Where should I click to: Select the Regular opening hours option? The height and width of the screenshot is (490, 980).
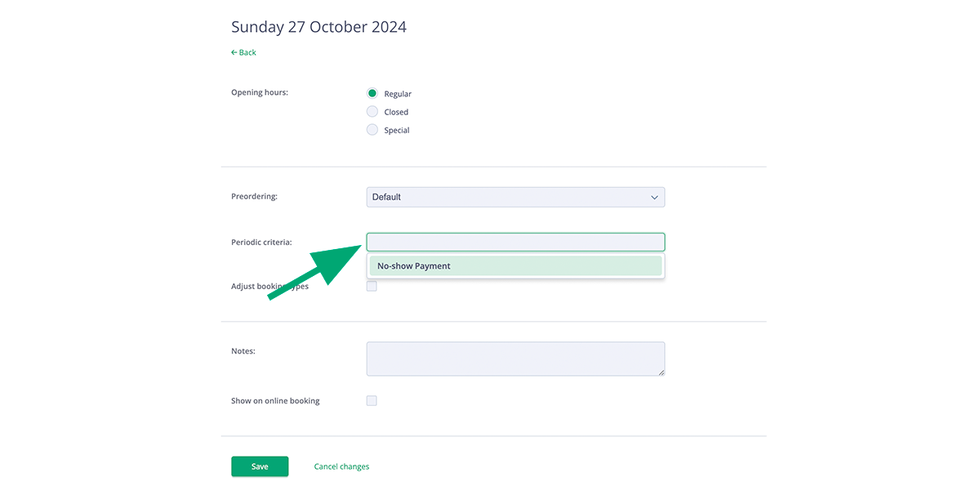click(372, 93)
